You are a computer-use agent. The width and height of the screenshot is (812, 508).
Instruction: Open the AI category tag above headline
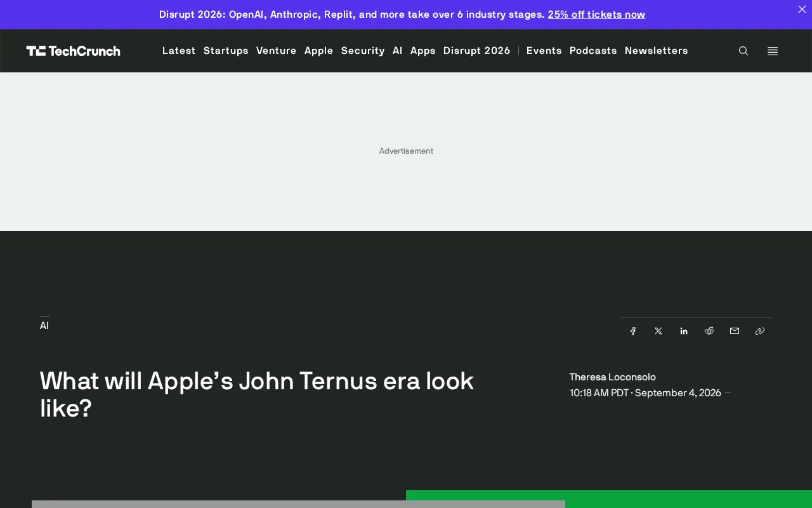pos(44,326)
